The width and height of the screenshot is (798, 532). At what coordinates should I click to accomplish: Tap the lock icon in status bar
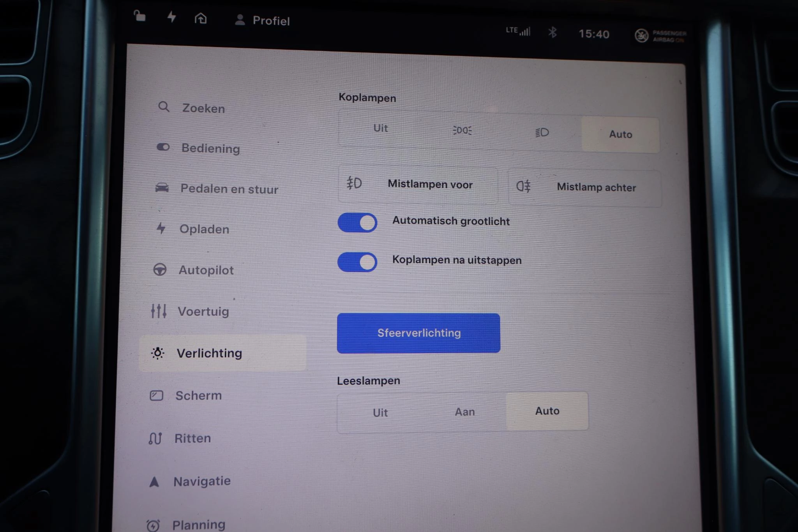pyautogui.click(x=139, y=16)
